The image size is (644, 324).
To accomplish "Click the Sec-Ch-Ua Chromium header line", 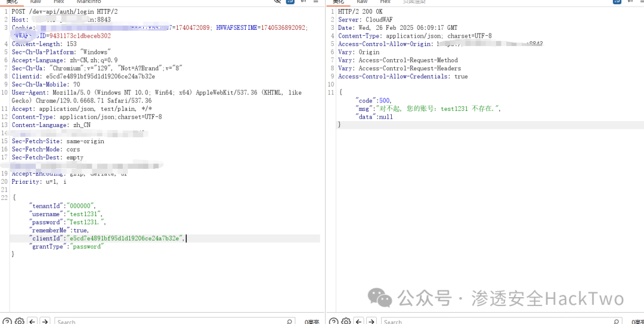I will tap(97, 68).
